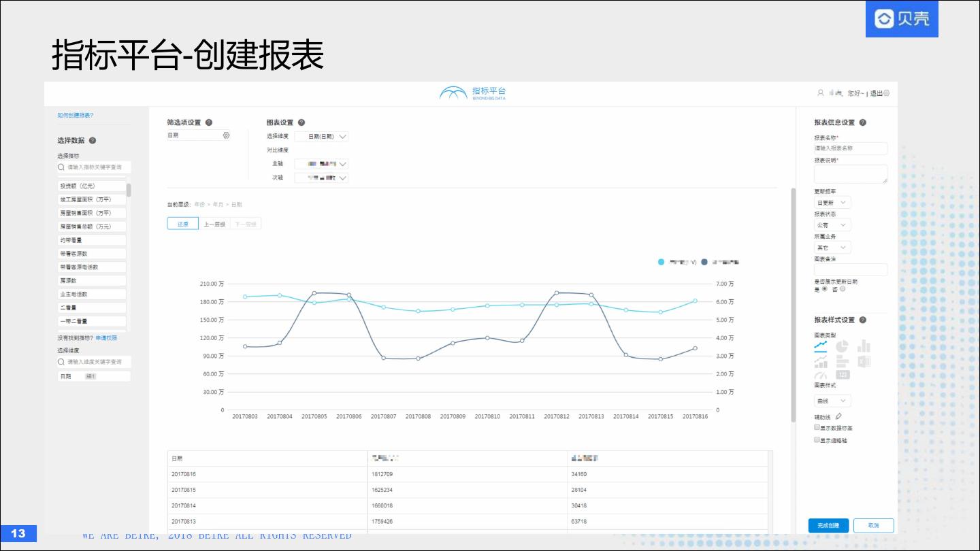Enable the 显示缩略轴 checkbox
Screen dimensions: 980x551
click(817, 440)
